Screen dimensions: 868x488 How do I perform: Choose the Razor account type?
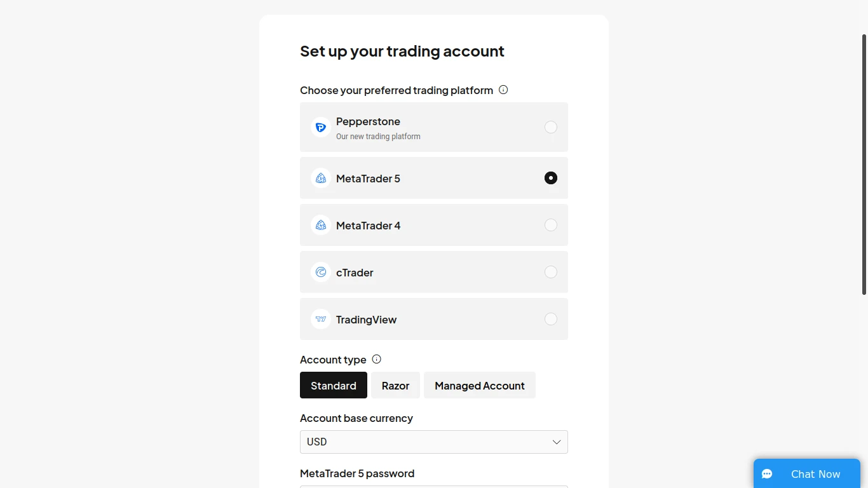395,385
